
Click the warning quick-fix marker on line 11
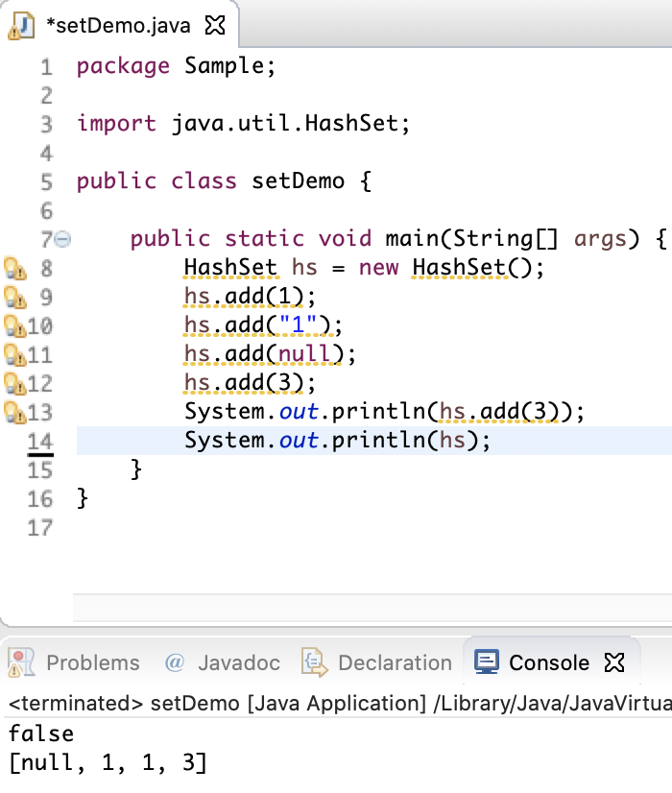pyautogui.click(x=15, y=354)
